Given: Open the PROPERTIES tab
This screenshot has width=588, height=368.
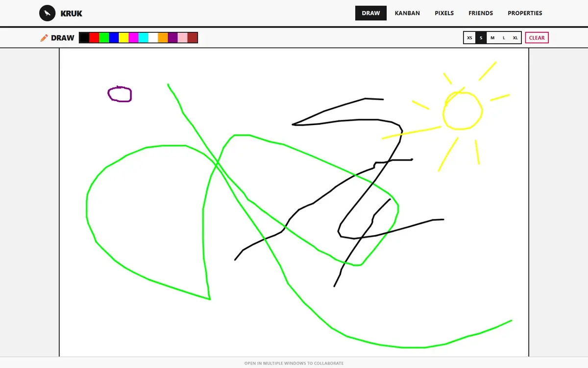Looking at the screenshot, I should tap(525, 13).
